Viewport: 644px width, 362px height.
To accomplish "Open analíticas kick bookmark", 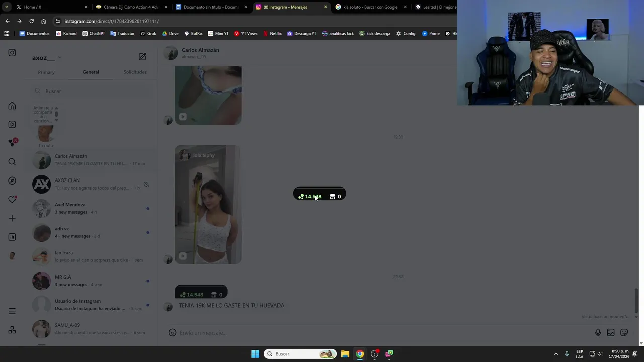I will [338, 34].
